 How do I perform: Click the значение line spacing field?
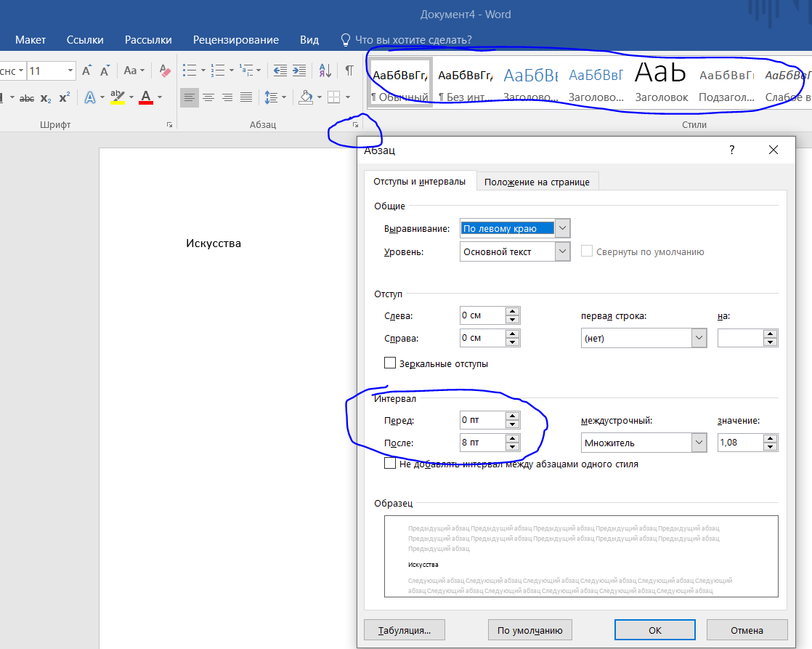741,443
